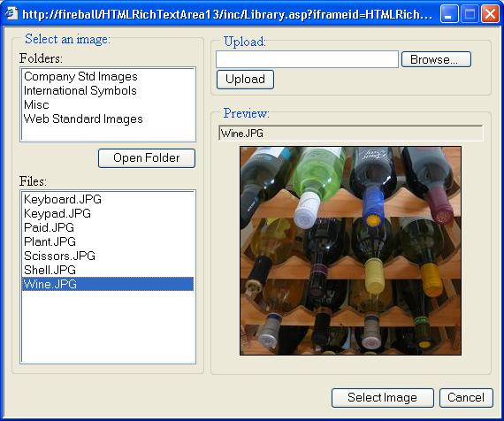Click the highlighted Wine.JPG entry

tap(108, 284)
